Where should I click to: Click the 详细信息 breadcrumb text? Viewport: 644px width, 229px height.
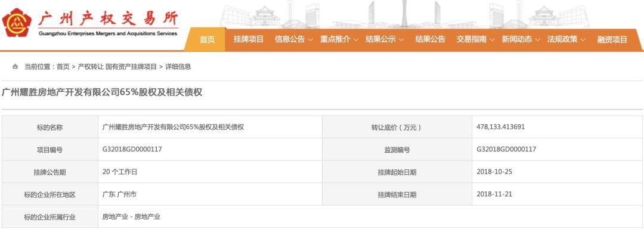[x=178, y=66]
